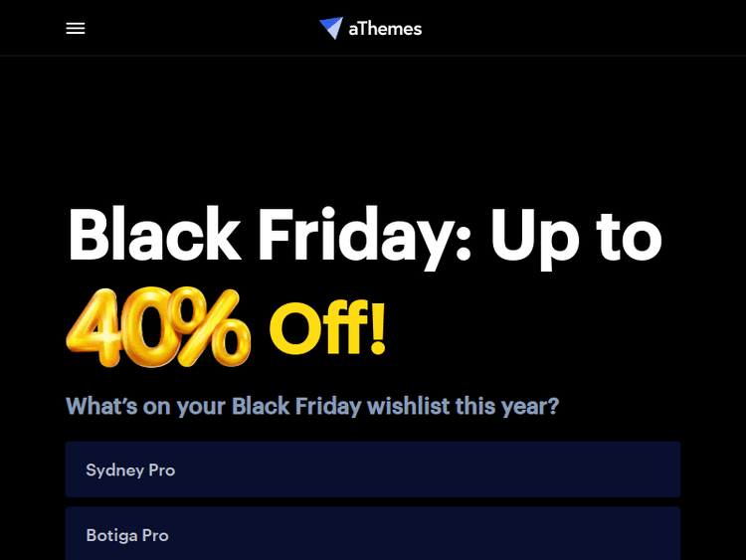Click "Black Friday" in the blue question text
746x560 pixels.
[x=296, y=406]
